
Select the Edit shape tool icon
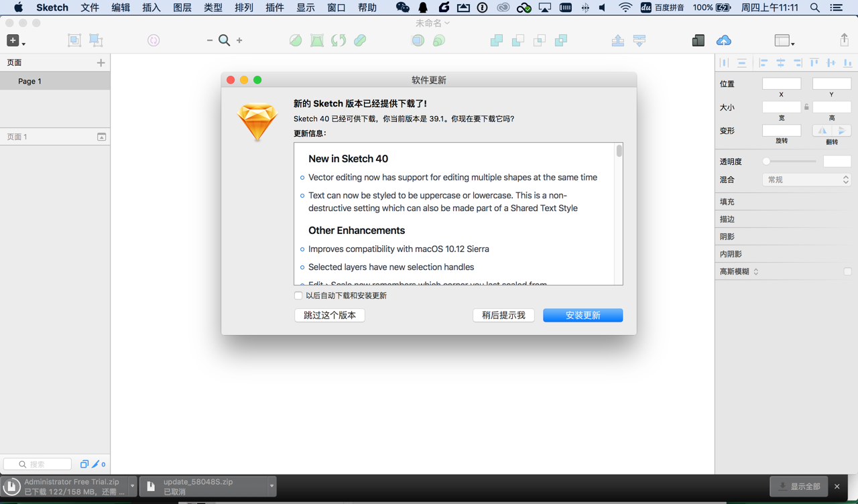pos(296,41)
